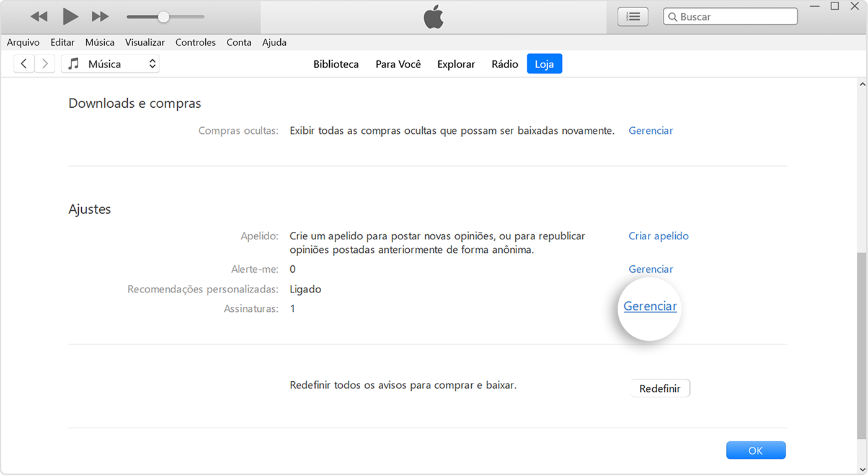Click the Downloads e compras heading

pos(135,104)
